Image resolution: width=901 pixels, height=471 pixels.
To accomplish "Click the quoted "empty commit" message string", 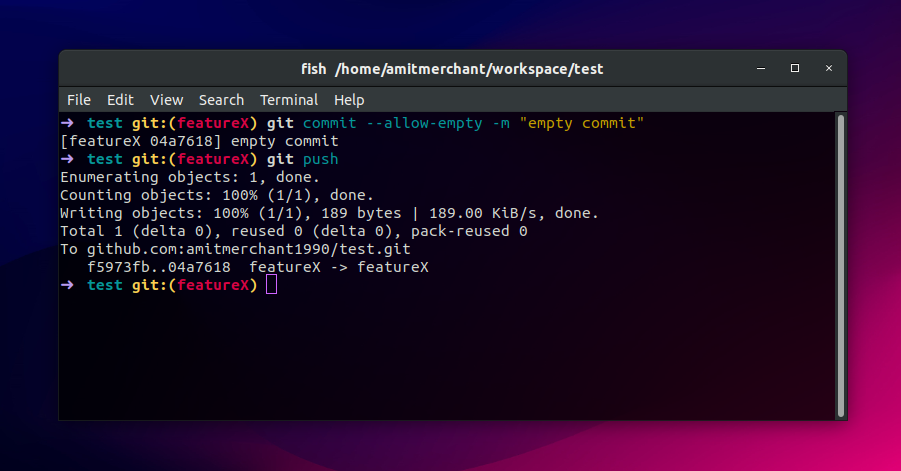I will tap(582, 123).
